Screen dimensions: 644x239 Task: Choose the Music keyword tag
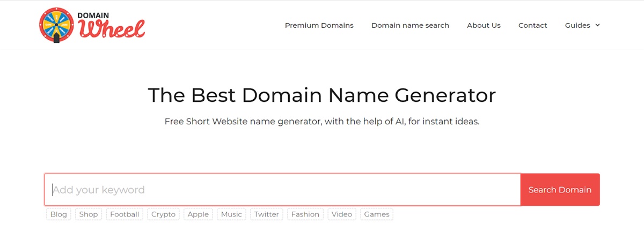click(x=231, y=214)
